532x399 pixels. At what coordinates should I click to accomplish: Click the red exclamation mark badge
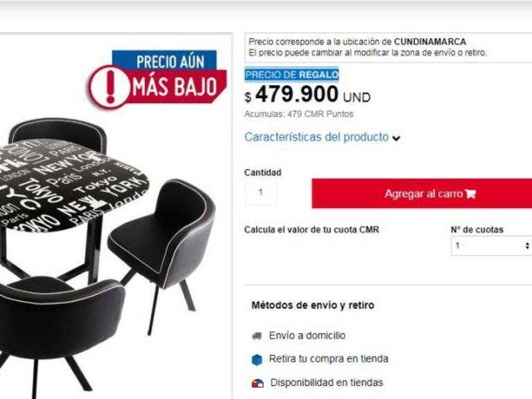[109, 87]
